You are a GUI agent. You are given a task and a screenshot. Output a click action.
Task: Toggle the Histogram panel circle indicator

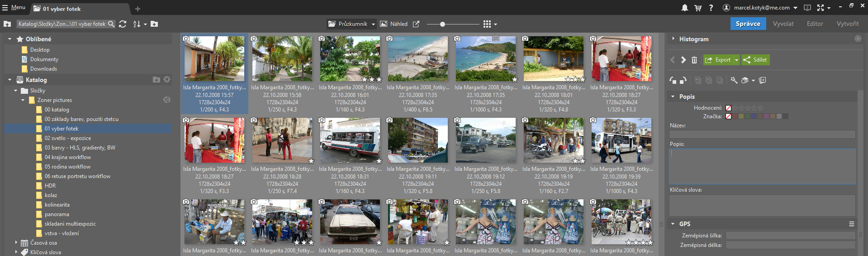click(x=858, y=39)
